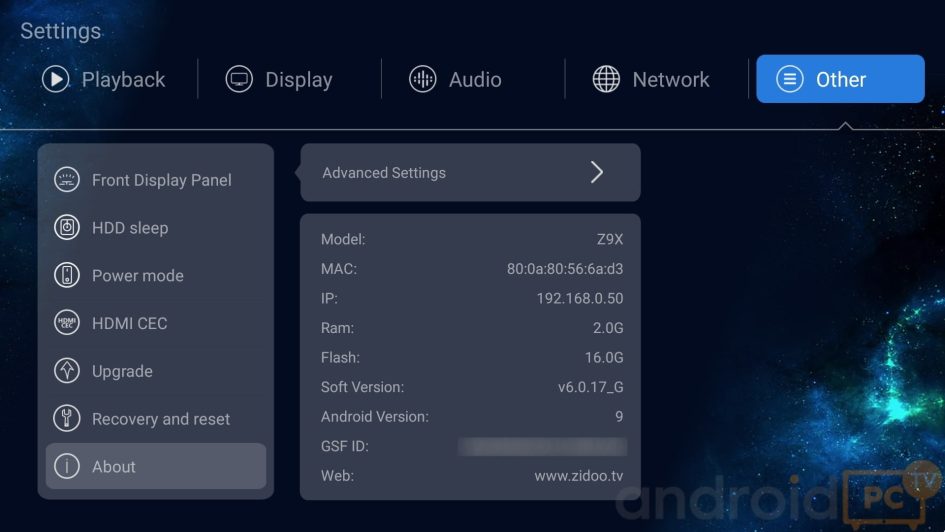
Task: Switch to the Playback tab
Action: point(104,79)
